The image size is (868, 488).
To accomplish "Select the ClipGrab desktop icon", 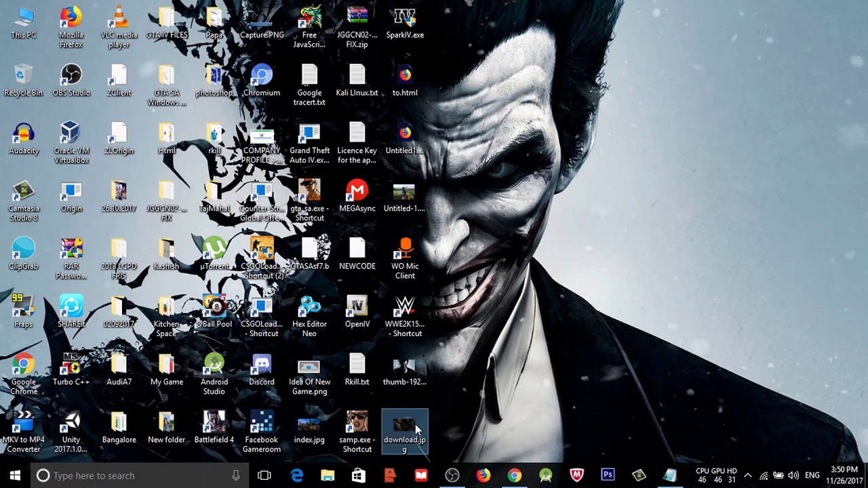I will 24,254.
